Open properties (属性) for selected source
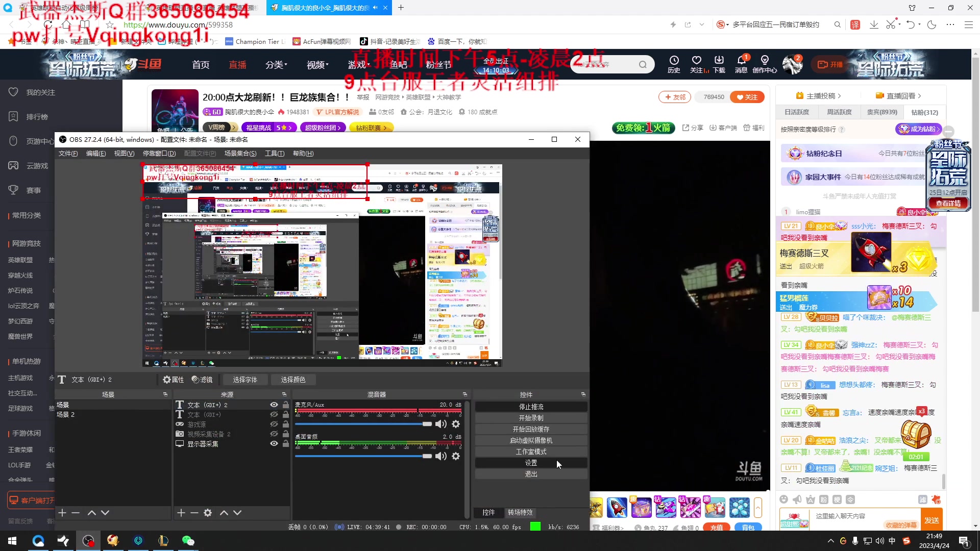The width and height of the screenshot is (980, 551). tap(174, 380)
